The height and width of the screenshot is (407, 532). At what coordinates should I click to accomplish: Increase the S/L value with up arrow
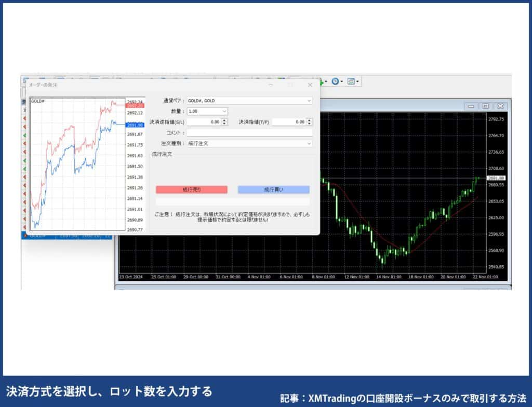(x=224, y=120)
